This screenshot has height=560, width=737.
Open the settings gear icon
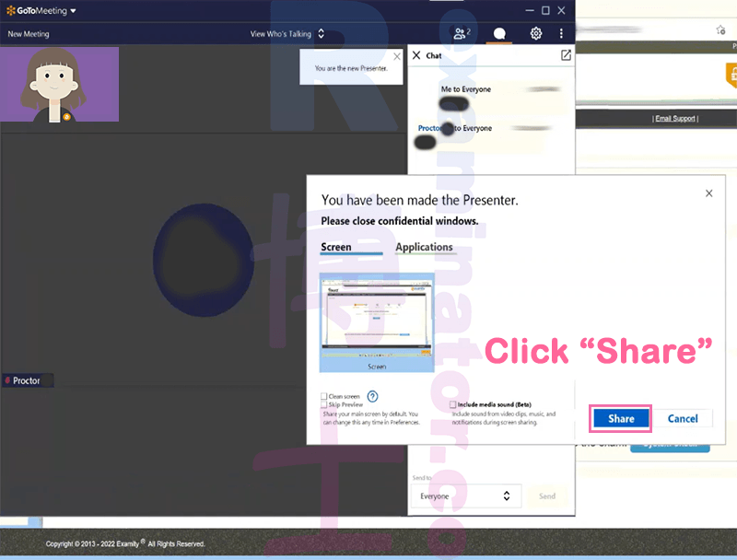coord(536,33)
